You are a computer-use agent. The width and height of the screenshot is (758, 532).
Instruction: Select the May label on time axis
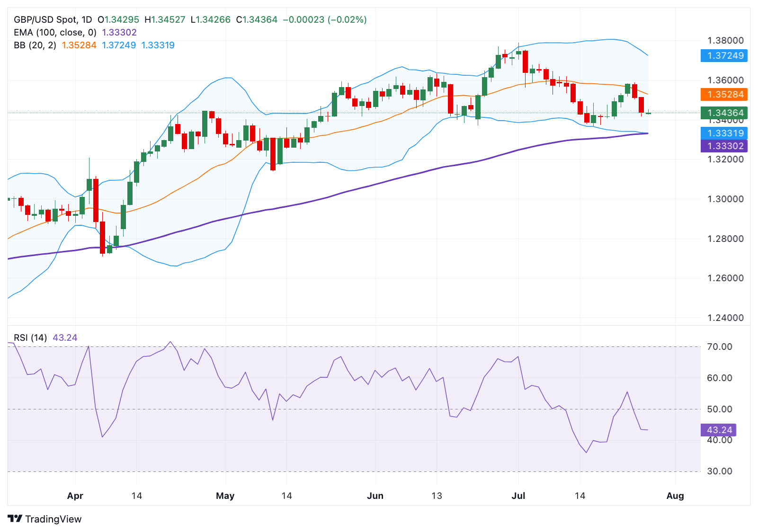pyautogui.click(x=225, y=496)
